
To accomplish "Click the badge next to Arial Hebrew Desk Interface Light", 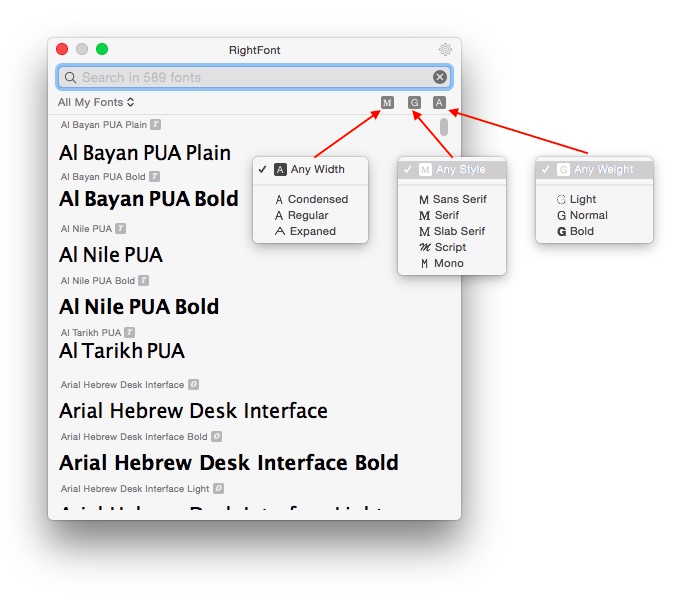I will tap(218, 488).
